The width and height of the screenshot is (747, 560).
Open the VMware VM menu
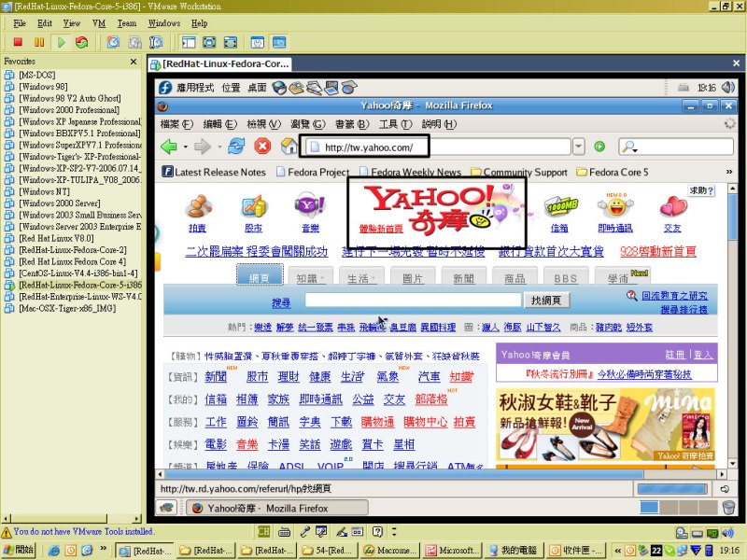click(x=99, y=23)
